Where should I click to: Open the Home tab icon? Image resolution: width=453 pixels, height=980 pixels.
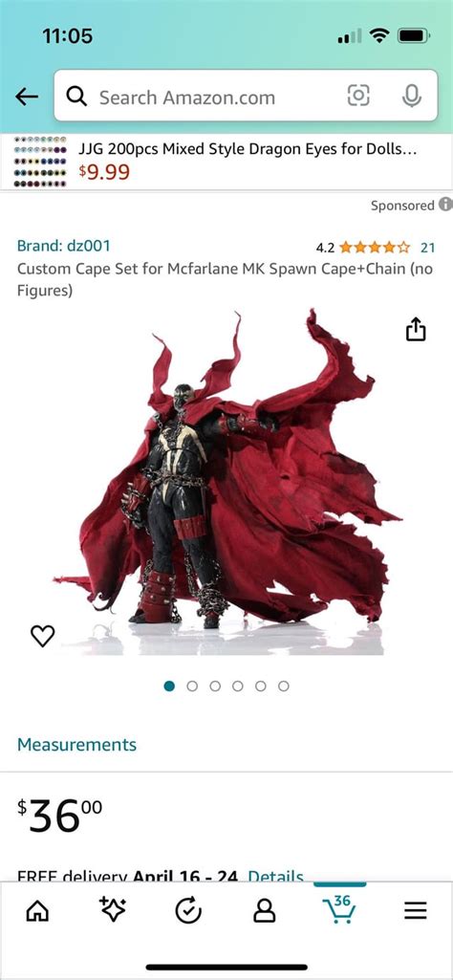click(x=37, y=911)
